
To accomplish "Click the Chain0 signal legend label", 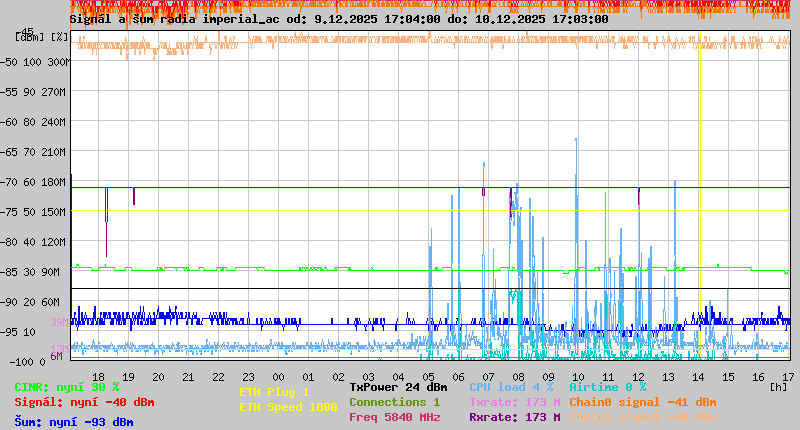I will coord(642,402).
